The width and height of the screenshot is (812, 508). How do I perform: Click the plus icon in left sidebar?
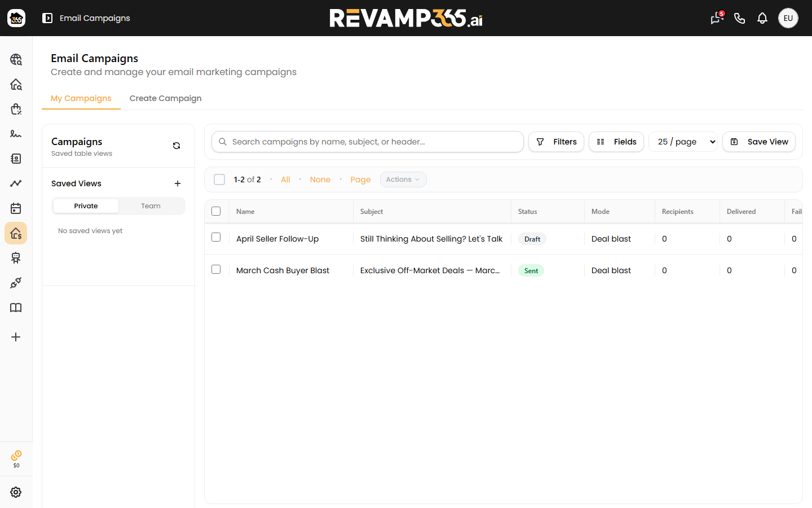pos(16,337)
